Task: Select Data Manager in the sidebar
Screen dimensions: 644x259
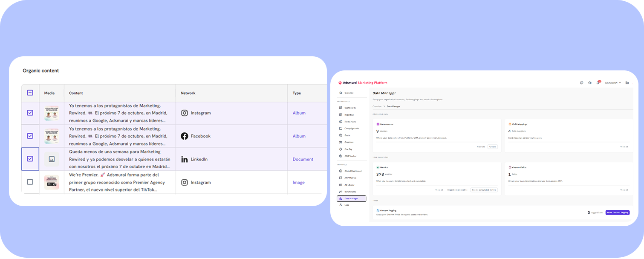Action: click(351, 198)
